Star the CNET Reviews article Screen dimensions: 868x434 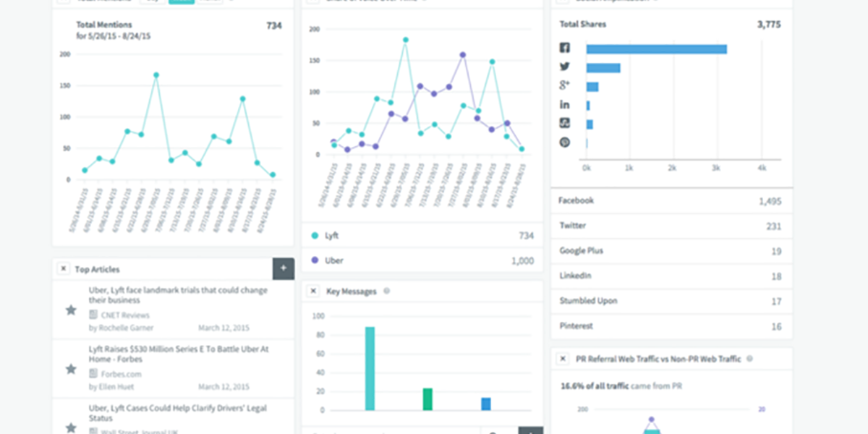[x=71, y=310]
